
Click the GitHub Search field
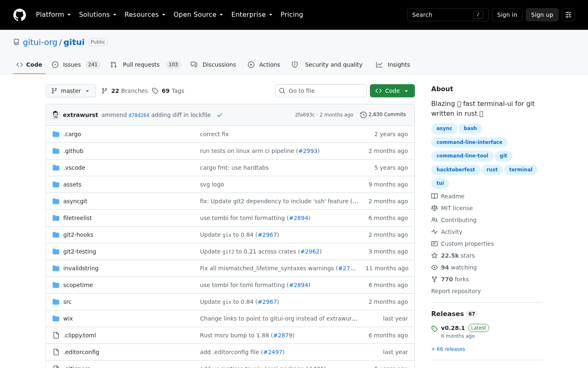(x=448, y=15)
